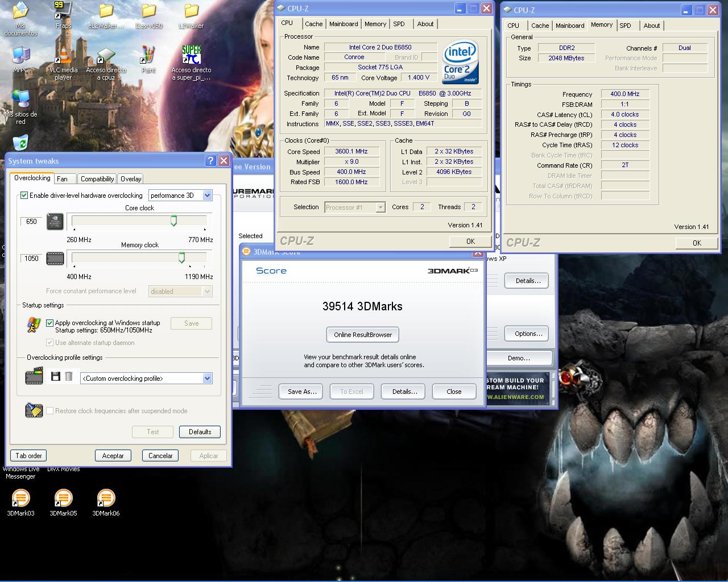Viewport: 728px width, 582px height.
Task: Click the delete profile trash can icon
Action: click(x=69, y=377)
